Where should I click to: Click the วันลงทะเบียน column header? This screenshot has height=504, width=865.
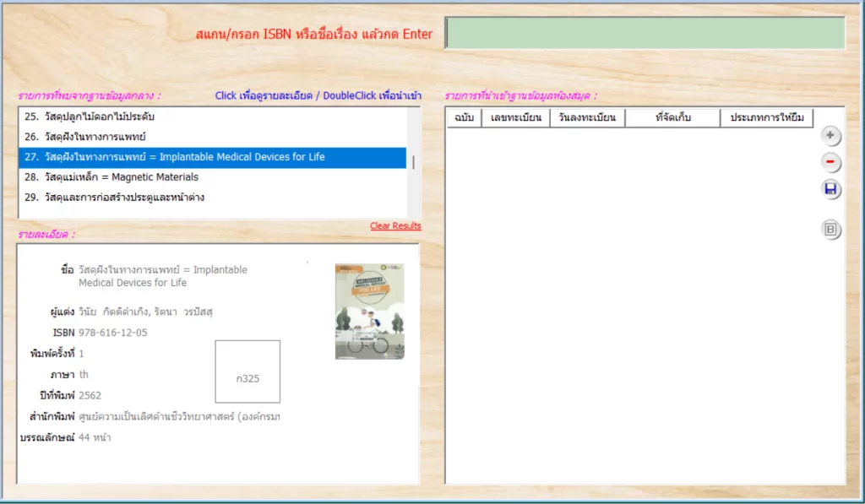pyautogui.click(x=587, y=118)
